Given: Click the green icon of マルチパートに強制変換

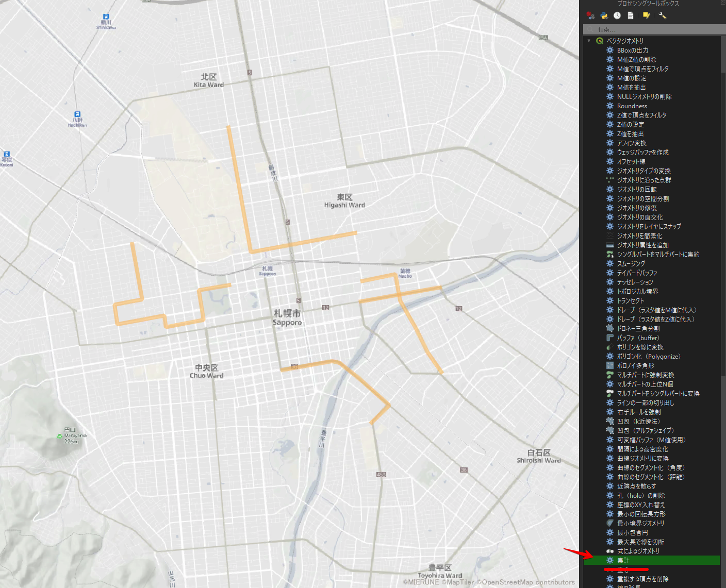Looking at the screenshot, I should tap(610, 375).
